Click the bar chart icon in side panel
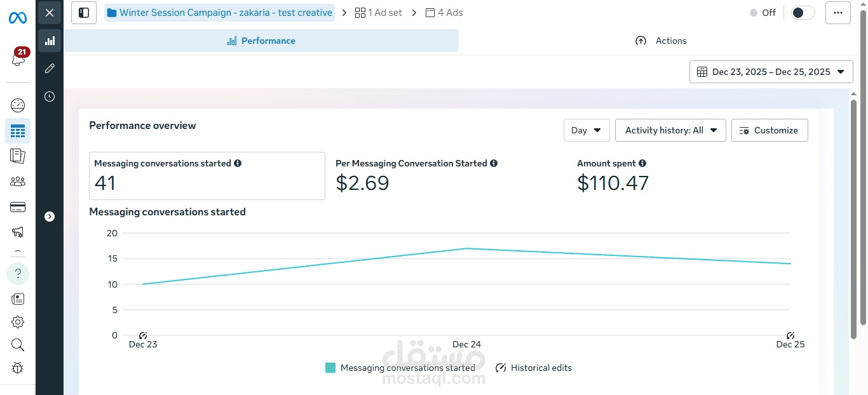This screenshot has width=868, height=395. point(50,41)
